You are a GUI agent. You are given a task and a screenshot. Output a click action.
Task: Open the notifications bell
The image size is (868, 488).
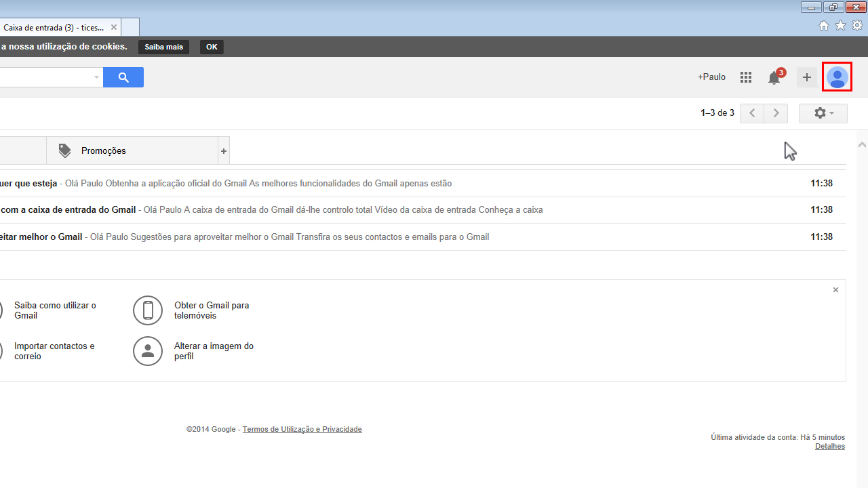click(774, 77)
